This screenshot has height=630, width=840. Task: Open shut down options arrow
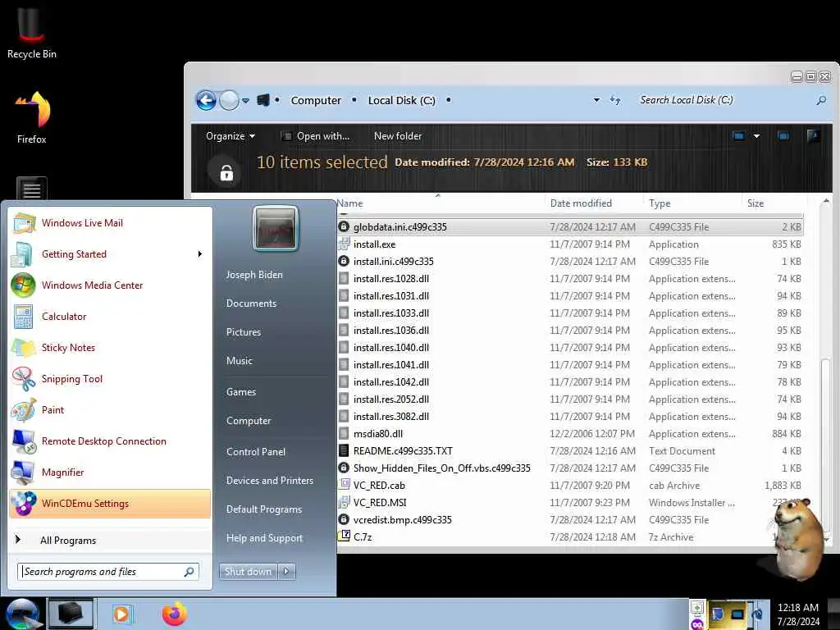tap(286, 572)
